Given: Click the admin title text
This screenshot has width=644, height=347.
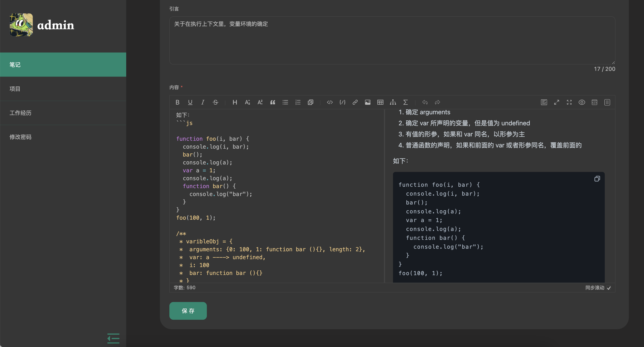Looking at the screenshot, I should tap(55, 25).
